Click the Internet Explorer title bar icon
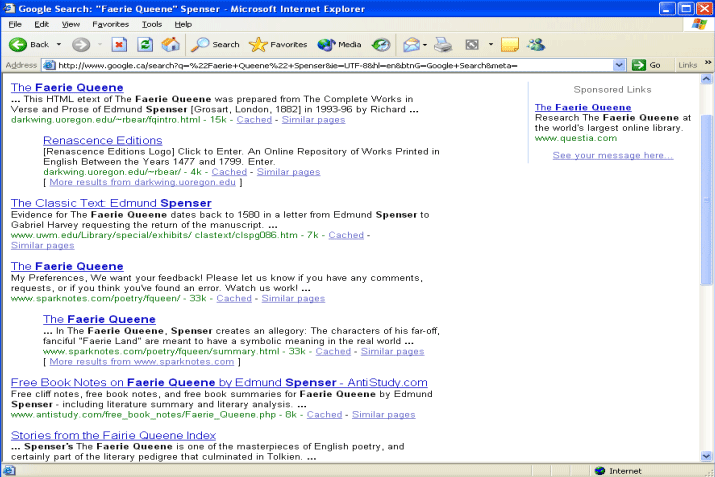This screenshot has height=477, width=715. [x=9, y=8]
